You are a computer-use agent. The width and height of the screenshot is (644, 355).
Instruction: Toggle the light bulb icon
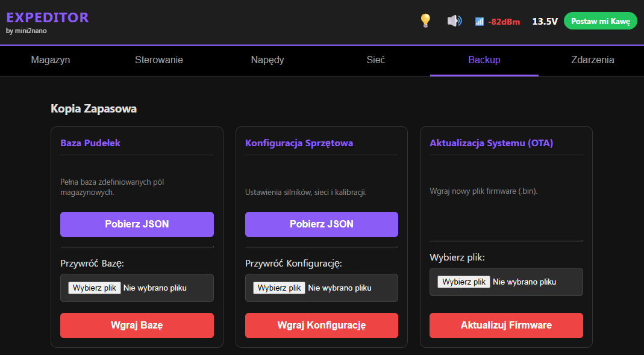pyautogui.click(x=425, y=21)
